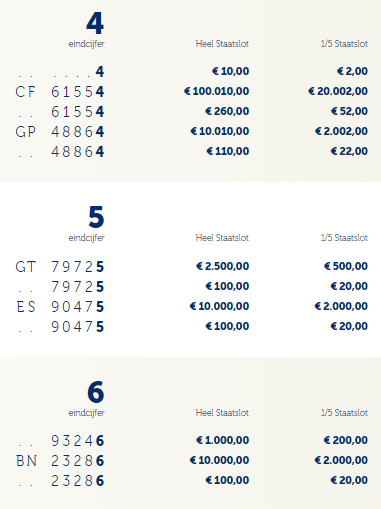Click the large eindcijfer 5 heading
Screen dimensions: 381x509
[96, 217]
